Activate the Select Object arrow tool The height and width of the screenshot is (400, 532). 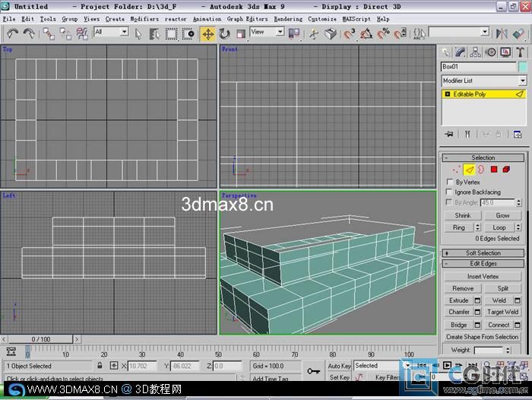point(138,33)
